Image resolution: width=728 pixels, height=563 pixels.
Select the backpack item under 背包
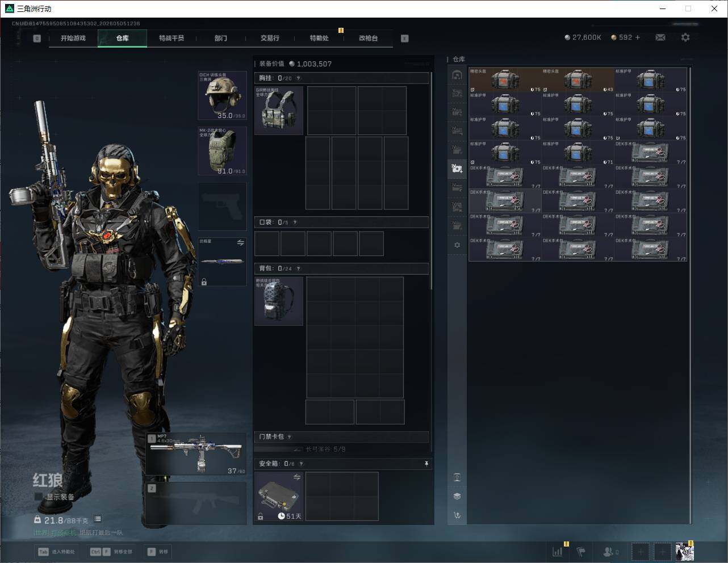(x=279, y=301)
